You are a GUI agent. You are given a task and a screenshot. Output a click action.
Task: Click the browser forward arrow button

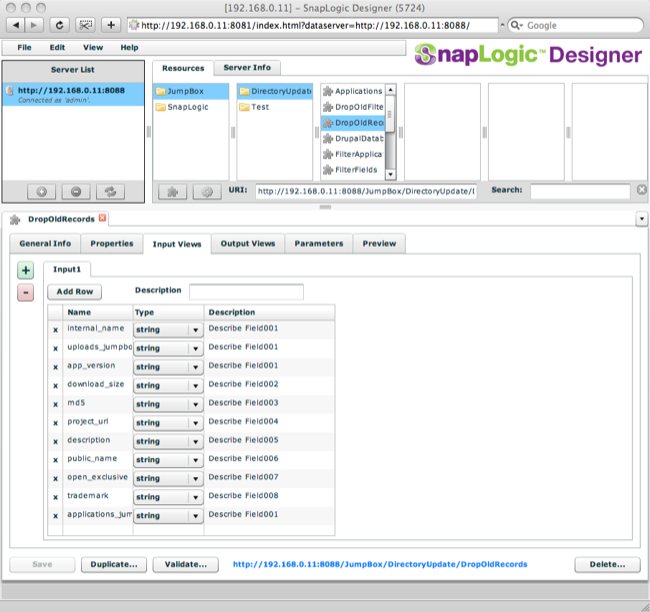(34, 25)
